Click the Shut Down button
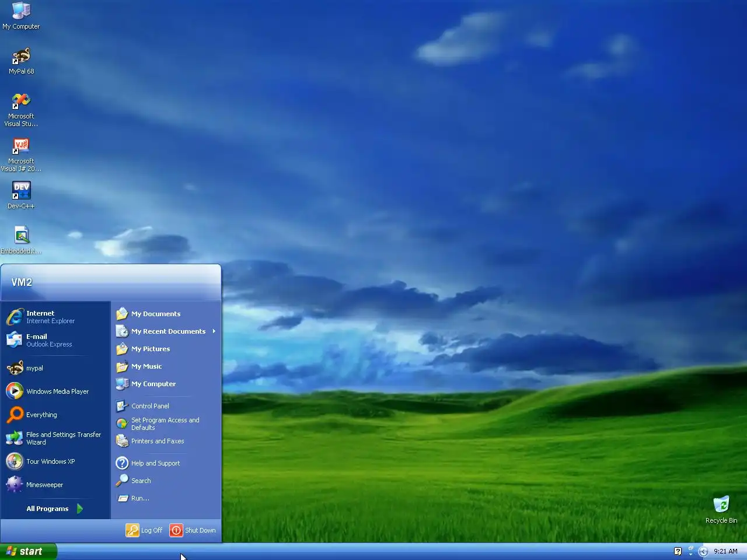Viewport: 747px width, 560px height. [x=193, y=530]
